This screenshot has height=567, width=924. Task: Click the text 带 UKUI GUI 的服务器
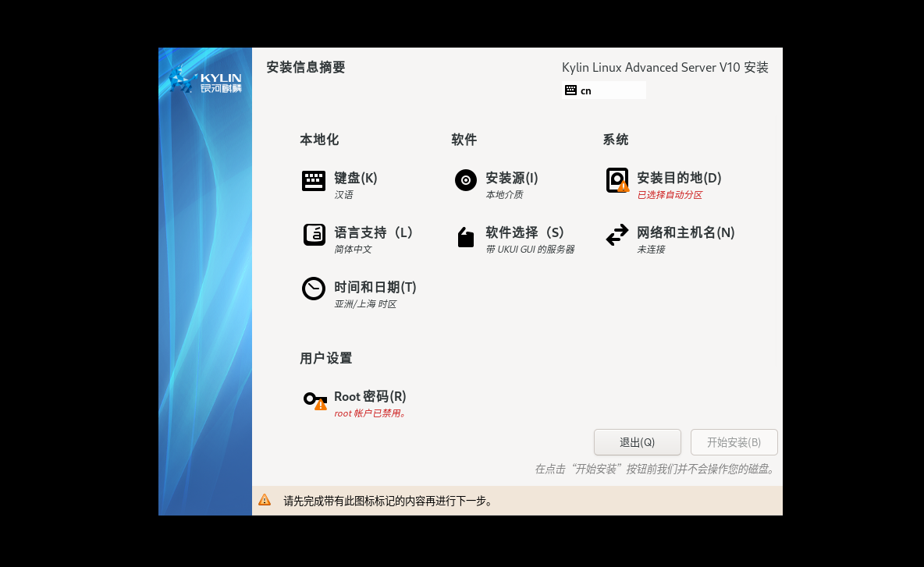click(530, 250)
